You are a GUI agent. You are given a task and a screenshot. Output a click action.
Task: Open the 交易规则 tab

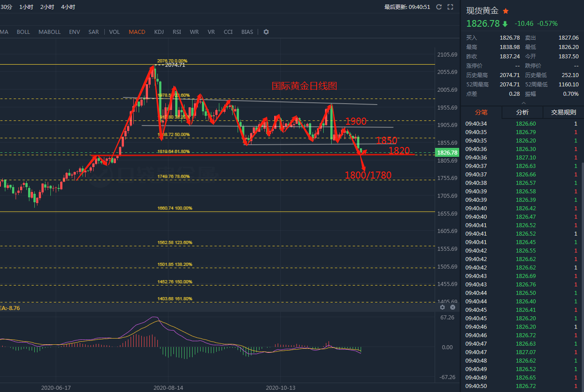click(563, 112)
